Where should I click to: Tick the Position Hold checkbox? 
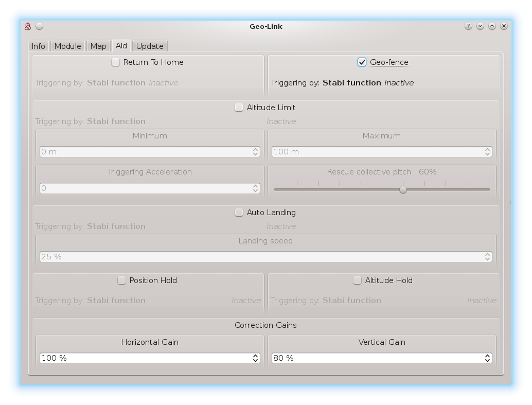point(122,280)
